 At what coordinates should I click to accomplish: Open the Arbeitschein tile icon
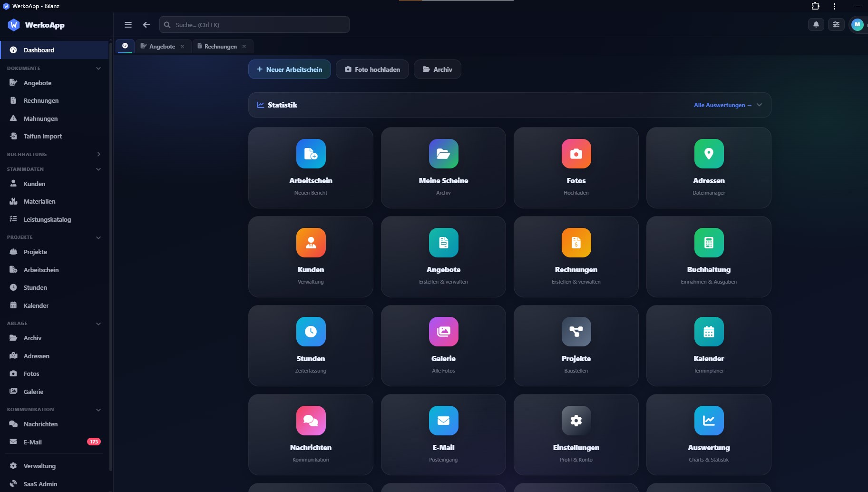click(x=311, y=154)
